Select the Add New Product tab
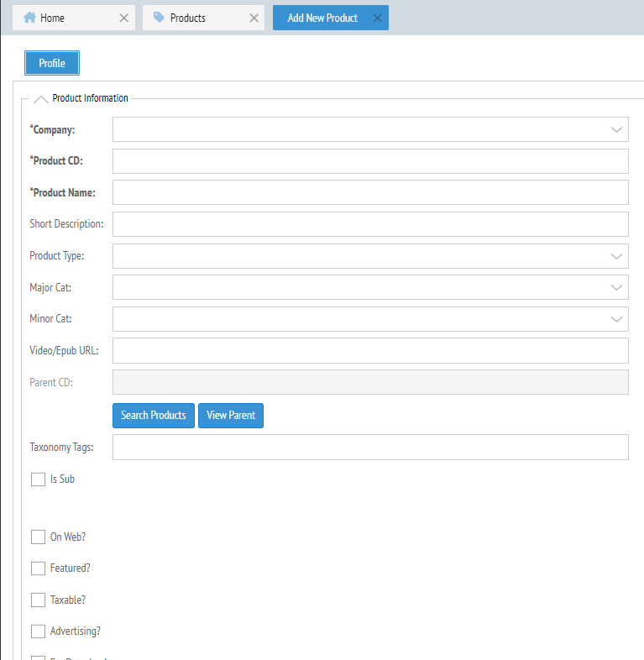This screenshot has height=660, width=644. (331, 18)
